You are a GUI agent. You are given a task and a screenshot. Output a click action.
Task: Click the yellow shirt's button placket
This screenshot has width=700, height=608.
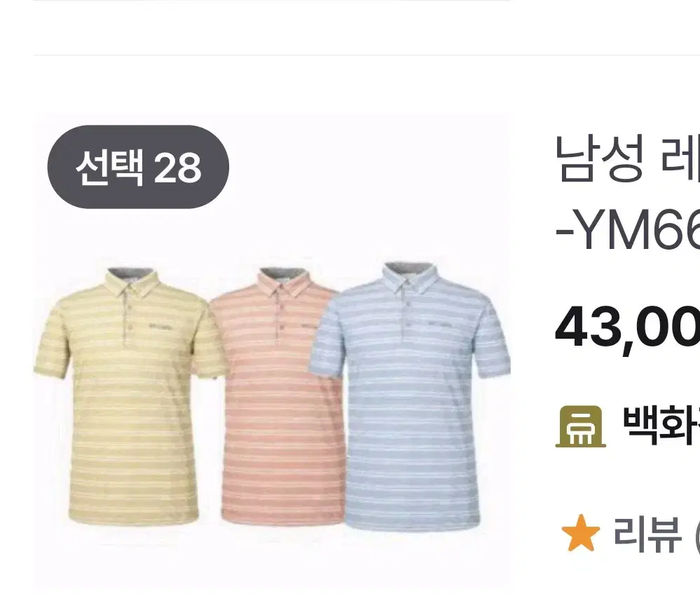pyautogui.click(x=129, y=317)
